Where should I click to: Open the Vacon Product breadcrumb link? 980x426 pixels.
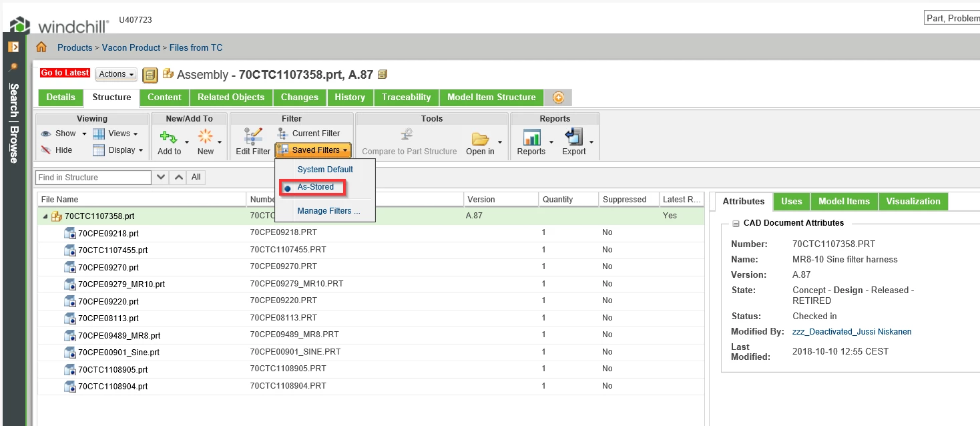click(x=132, y=48)
